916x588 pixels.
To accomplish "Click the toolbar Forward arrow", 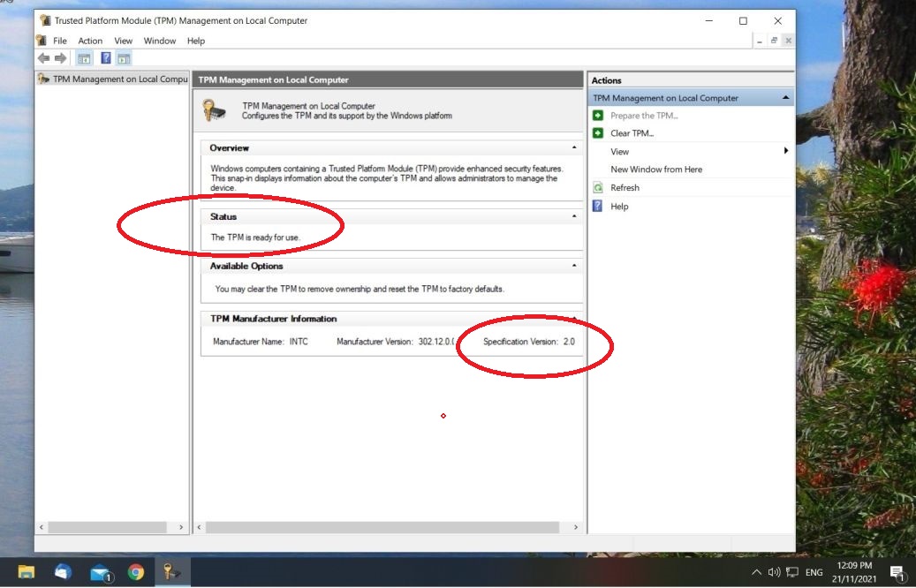I will click(60, 58).
